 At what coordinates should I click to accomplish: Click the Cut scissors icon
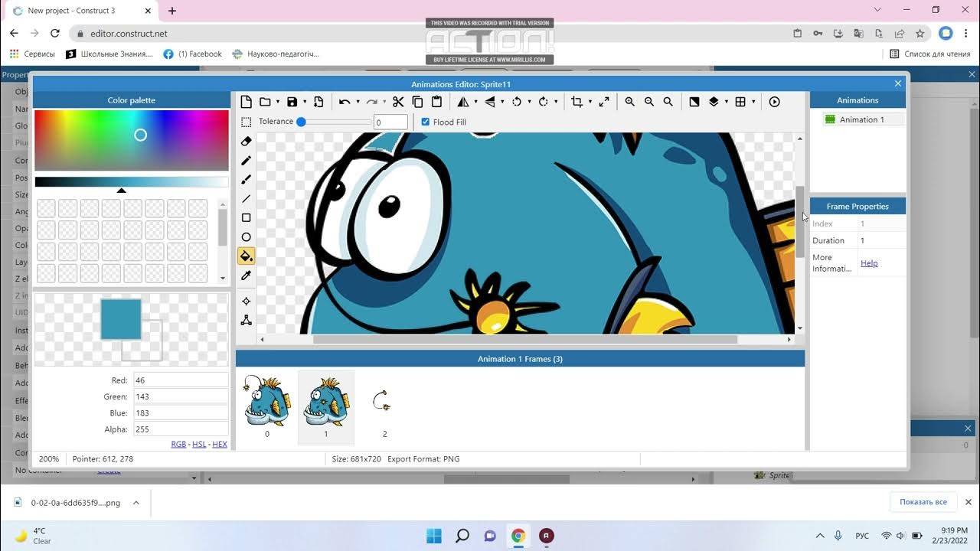pos(398,102)
